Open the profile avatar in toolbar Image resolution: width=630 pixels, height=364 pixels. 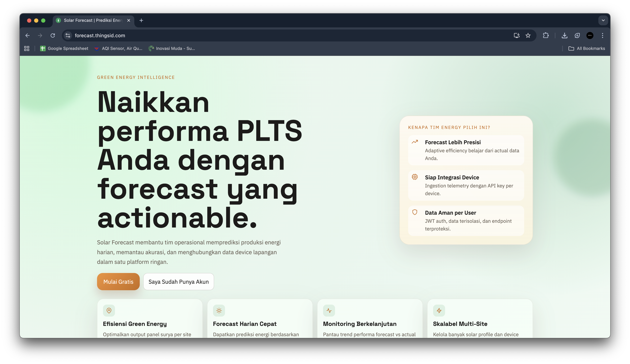click(590, 35)
